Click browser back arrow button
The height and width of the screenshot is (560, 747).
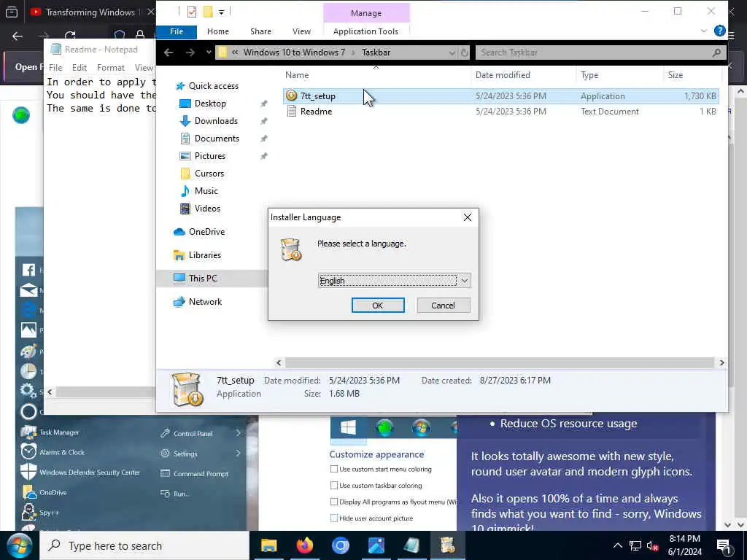point(18,36)
